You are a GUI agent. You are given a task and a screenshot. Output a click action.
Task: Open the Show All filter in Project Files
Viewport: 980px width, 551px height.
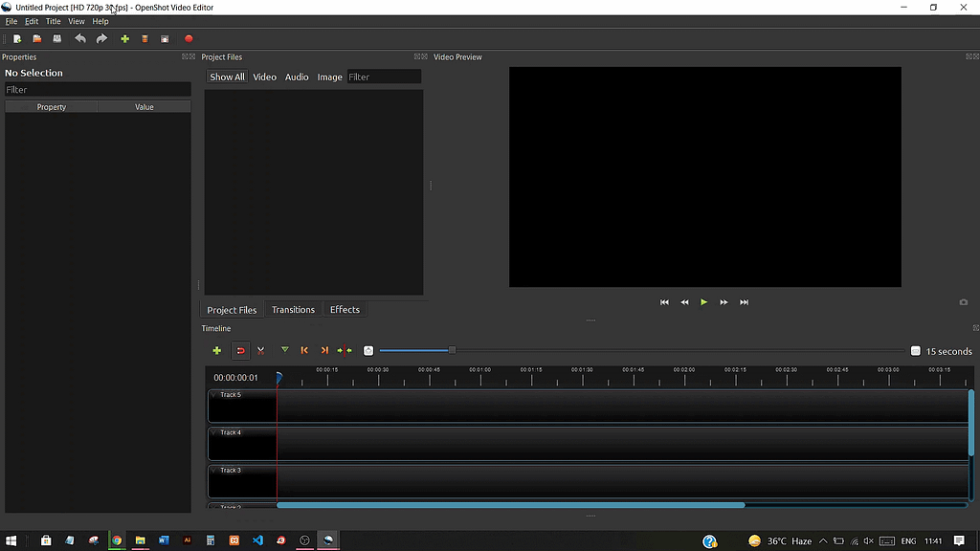226,77
